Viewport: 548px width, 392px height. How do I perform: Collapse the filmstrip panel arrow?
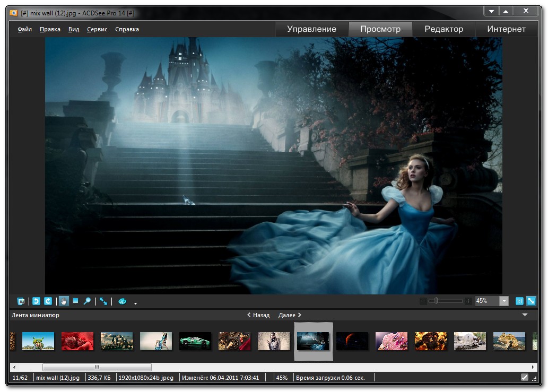pos(525,315)
